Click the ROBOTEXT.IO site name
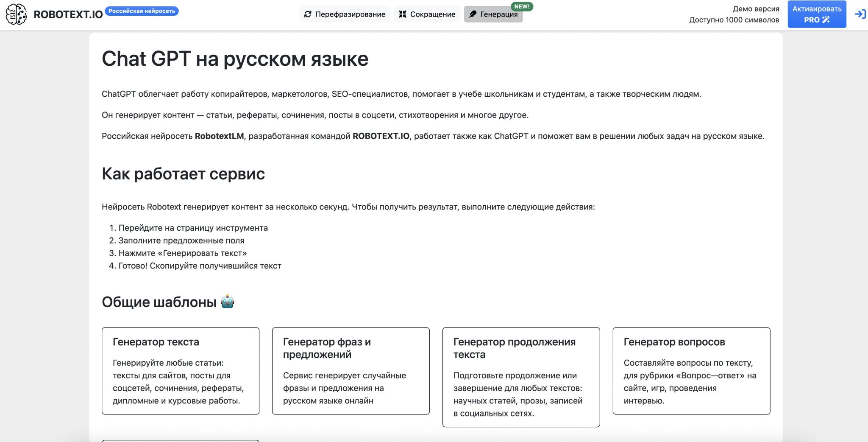The width and height of the screenshot is (868, 442). click(x=68, y=15)
